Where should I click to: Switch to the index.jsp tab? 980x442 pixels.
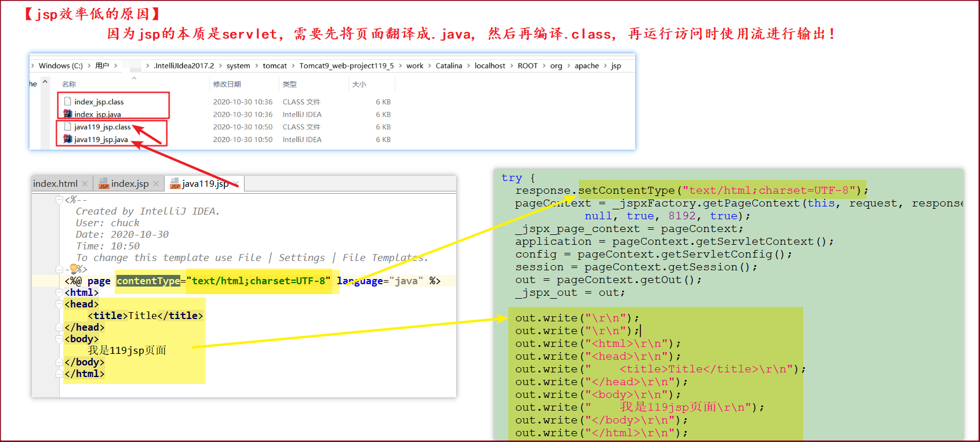130,184
